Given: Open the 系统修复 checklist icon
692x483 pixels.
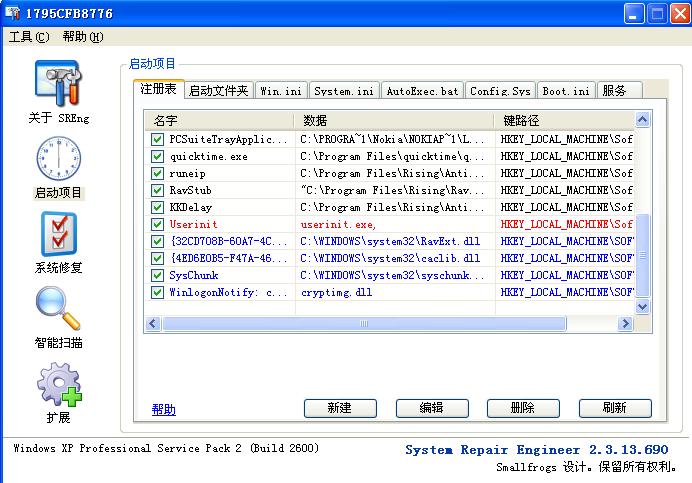Looking at the screenshot, I should 59,234.
